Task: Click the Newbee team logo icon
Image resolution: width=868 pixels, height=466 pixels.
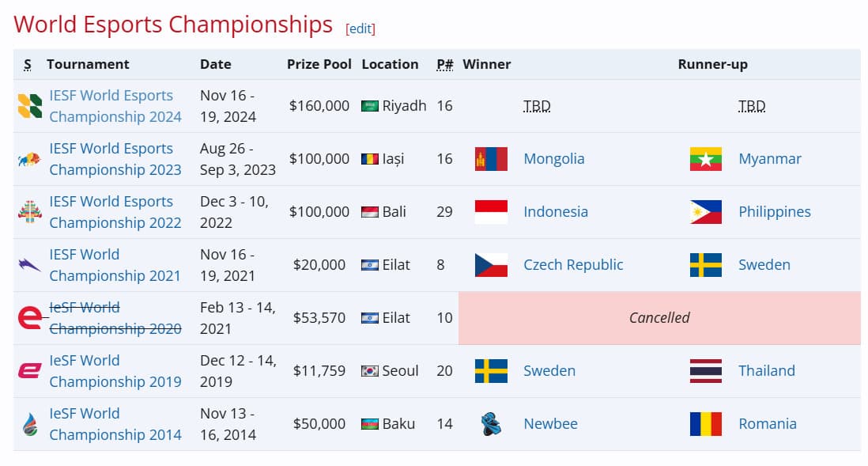Action: pos(490,423)
